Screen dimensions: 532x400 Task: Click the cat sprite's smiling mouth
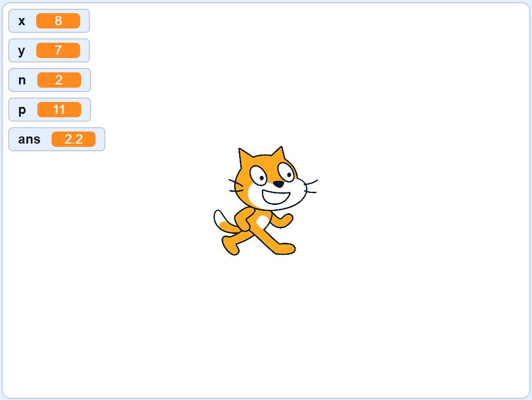coord(276,197)
